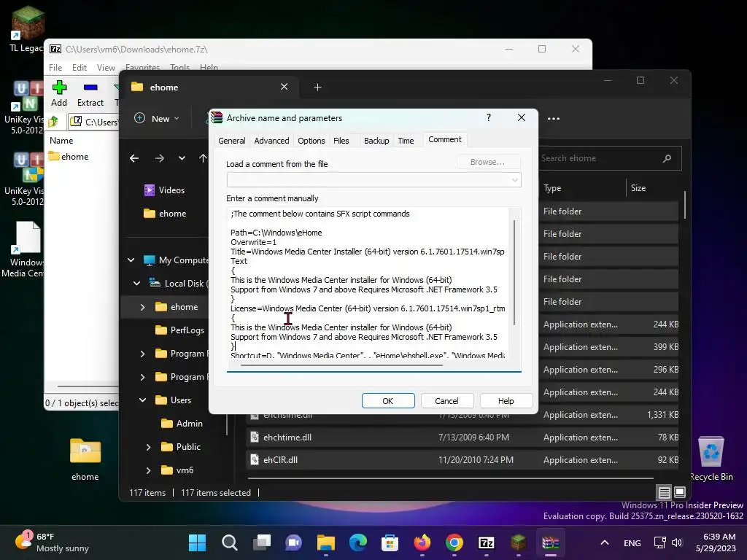Open the View menu in 7-Zip
747x560 pixels.
[106, 68]
